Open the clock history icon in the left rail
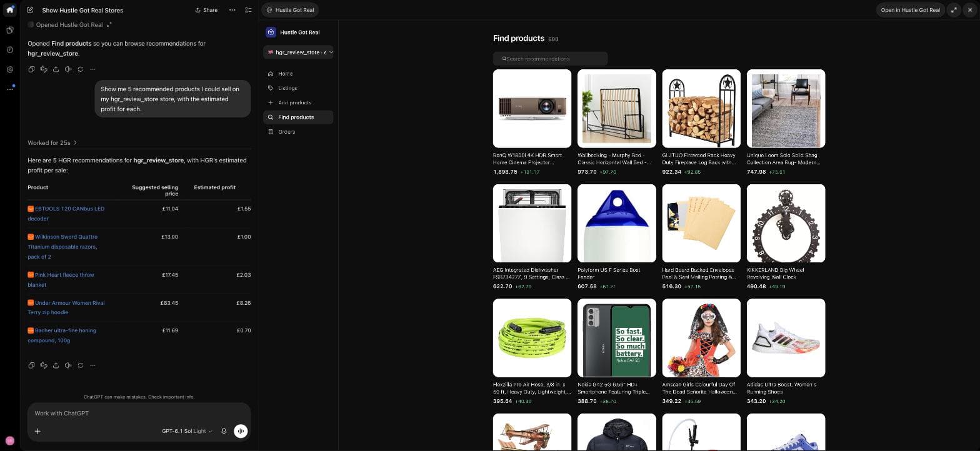980x451 pixels. [10, 49]
